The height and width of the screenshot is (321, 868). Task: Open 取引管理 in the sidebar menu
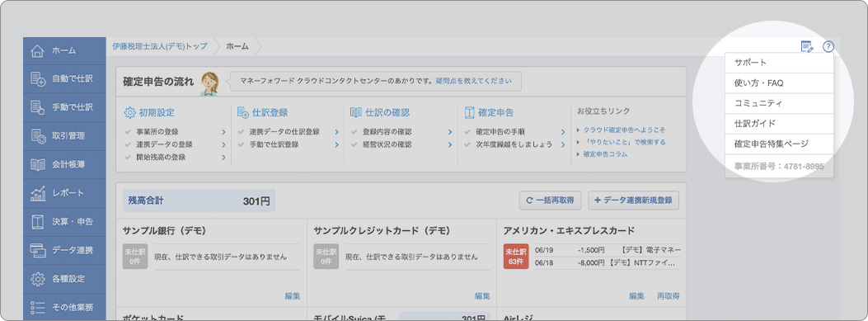64,136
